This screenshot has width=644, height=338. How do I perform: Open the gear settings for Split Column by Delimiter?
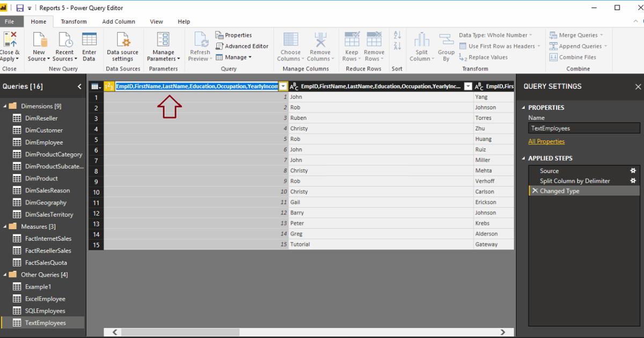pos(633,181)
